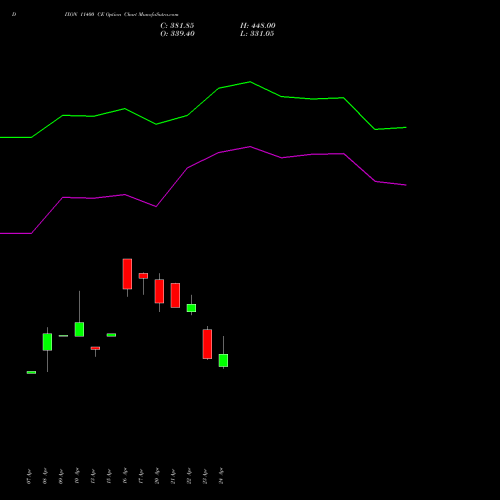Image resolution: width=500 pixels, height=500 pixels.
Task: Click the 23 Apr date axis label
Action: coord(205,476)
